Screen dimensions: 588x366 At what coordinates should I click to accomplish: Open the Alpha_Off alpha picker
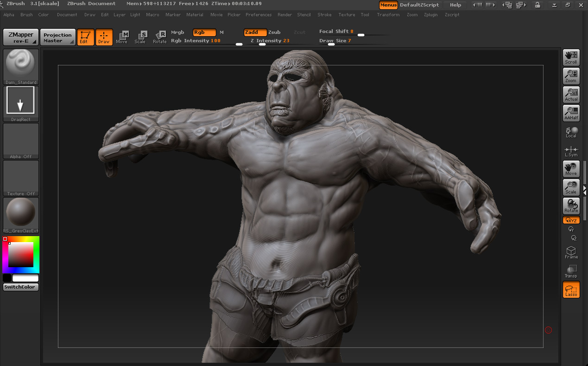point(21,141)
